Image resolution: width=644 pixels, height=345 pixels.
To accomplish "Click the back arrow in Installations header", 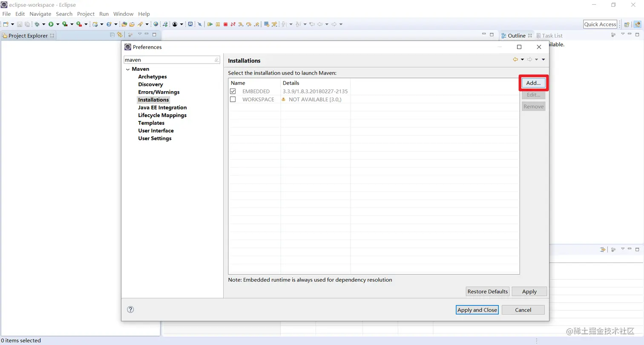I will [515, 60].
